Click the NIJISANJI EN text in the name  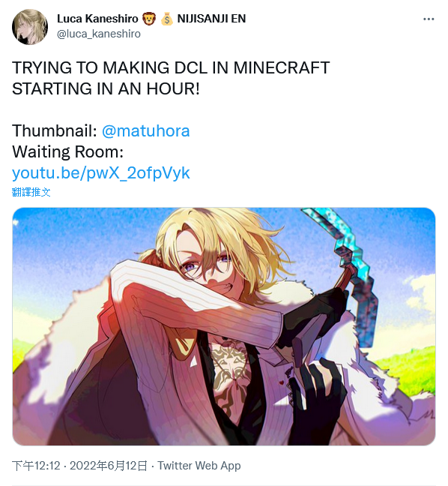coord(211,19)
